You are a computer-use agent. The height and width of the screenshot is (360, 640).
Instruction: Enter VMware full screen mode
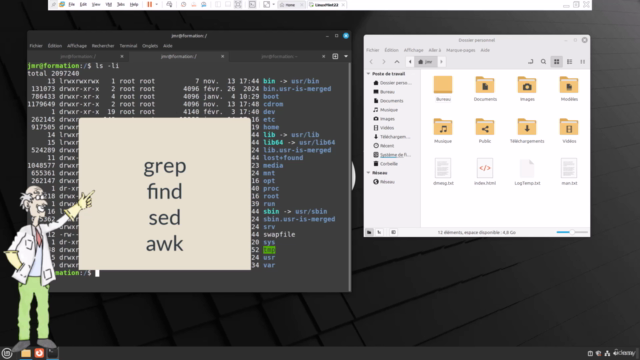tap(238, 4)
